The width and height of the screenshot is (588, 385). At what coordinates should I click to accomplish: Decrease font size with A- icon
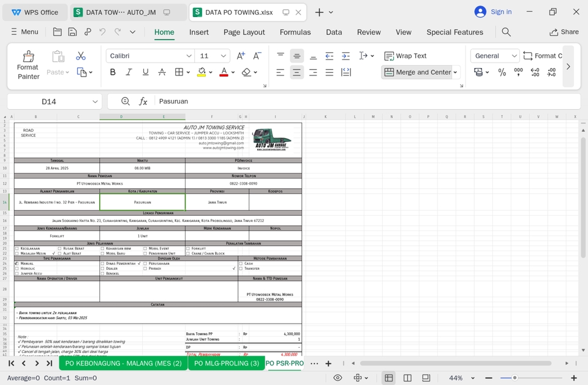(x=257, y=56)
